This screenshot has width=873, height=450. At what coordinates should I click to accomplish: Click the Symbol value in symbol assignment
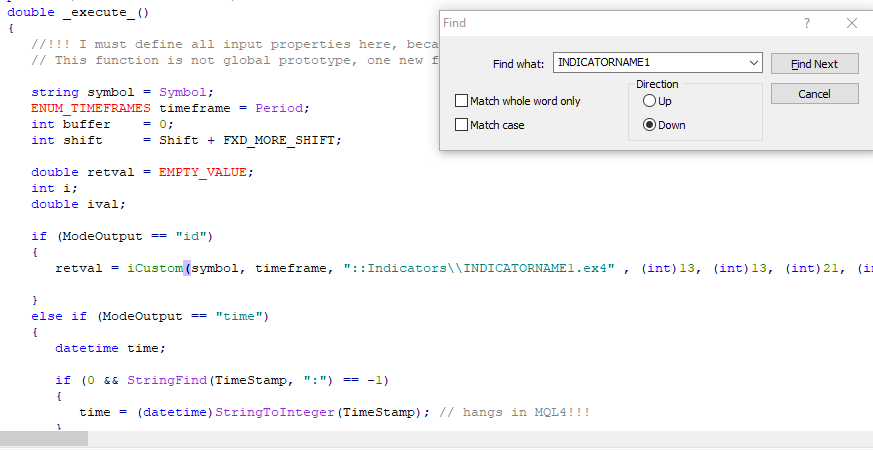pos(183,92)
